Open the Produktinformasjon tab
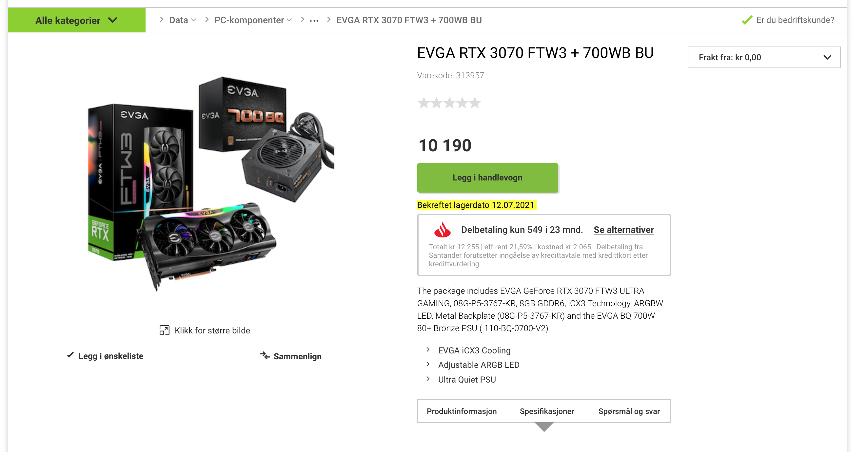This screenshot has width=868, height=452. coord(461,411)
